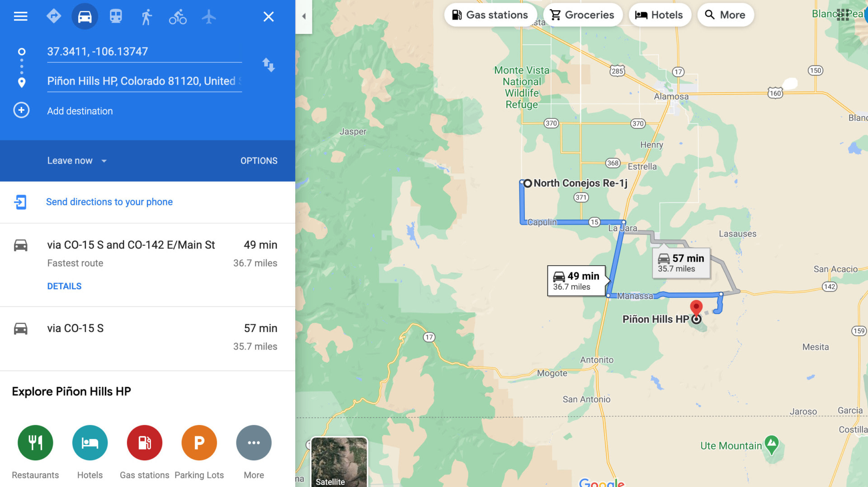Select the flights travel mode icon
The height and width of the screenshot is (487, 868).
pos(208,17)
